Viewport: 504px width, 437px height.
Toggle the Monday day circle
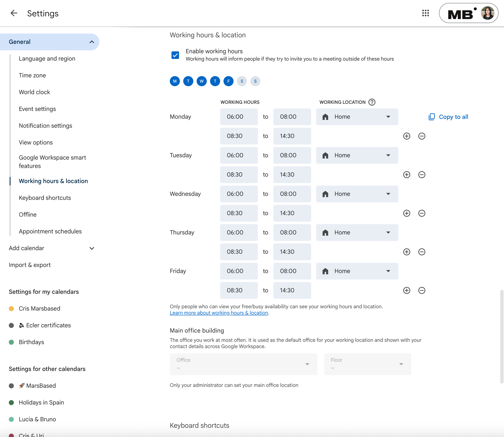coord(175,81)
